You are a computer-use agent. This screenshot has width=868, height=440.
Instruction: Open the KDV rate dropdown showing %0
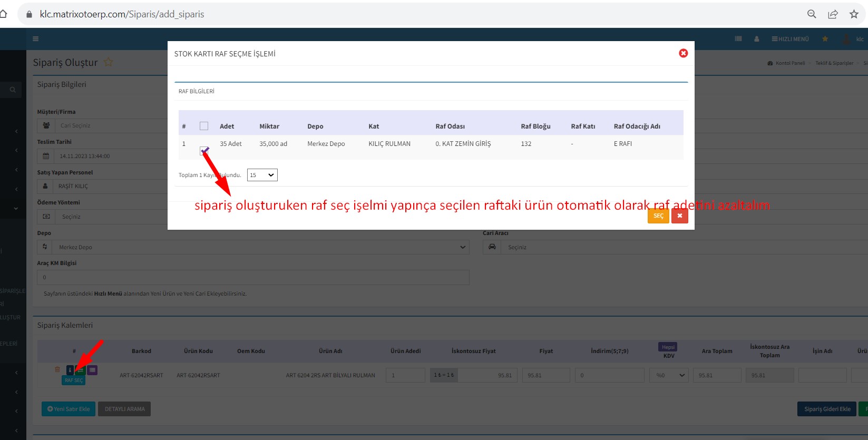[x=669, y=375]
